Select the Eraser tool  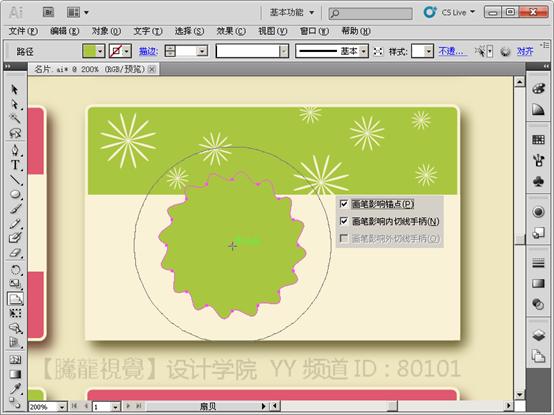click(15, 253)
